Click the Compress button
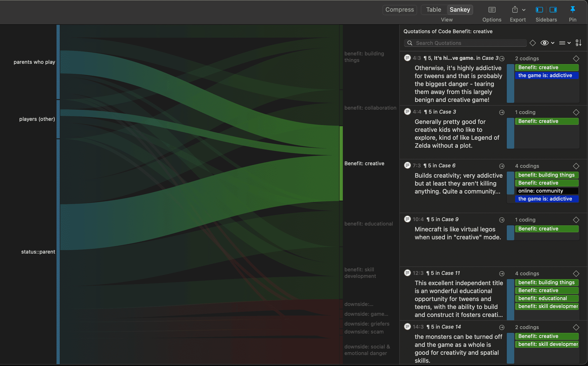588x366 pixels. pos(400,10)
